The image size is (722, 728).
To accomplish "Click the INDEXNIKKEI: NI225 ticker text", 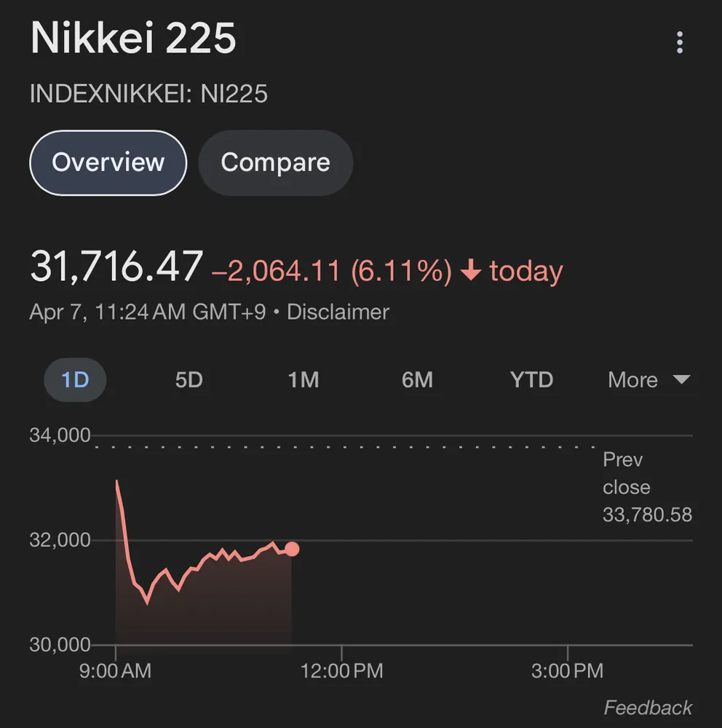I will point(148,94).
